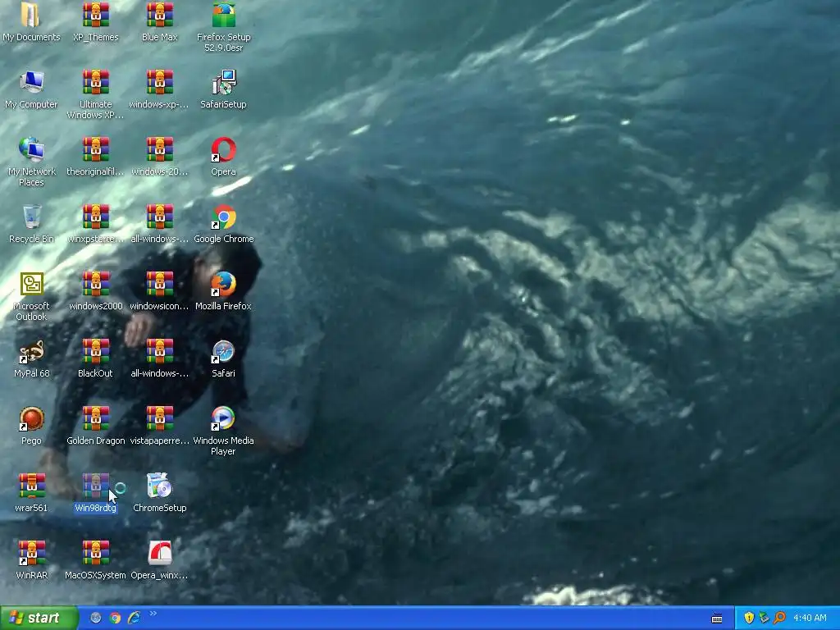Select the Pego shortcut icon
This screenshot has height=630, width=840.
pos(31,419)
